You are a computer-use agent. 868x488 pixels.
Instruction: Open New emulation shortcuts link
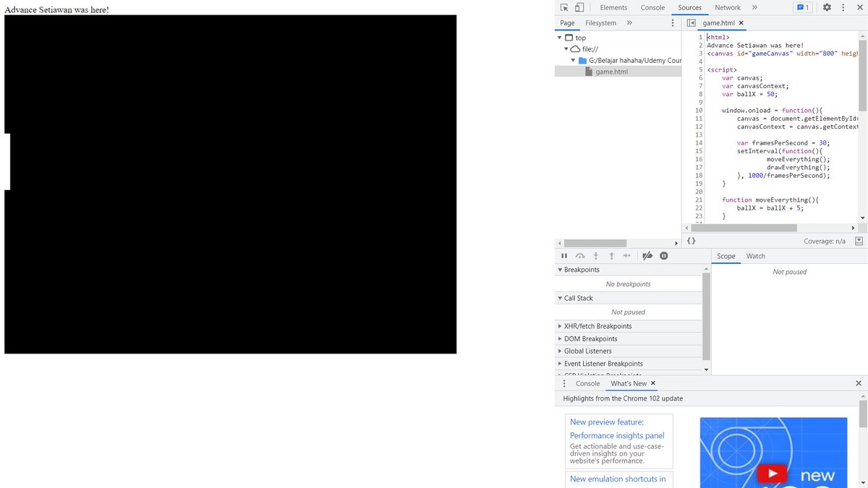pos(618,479)
